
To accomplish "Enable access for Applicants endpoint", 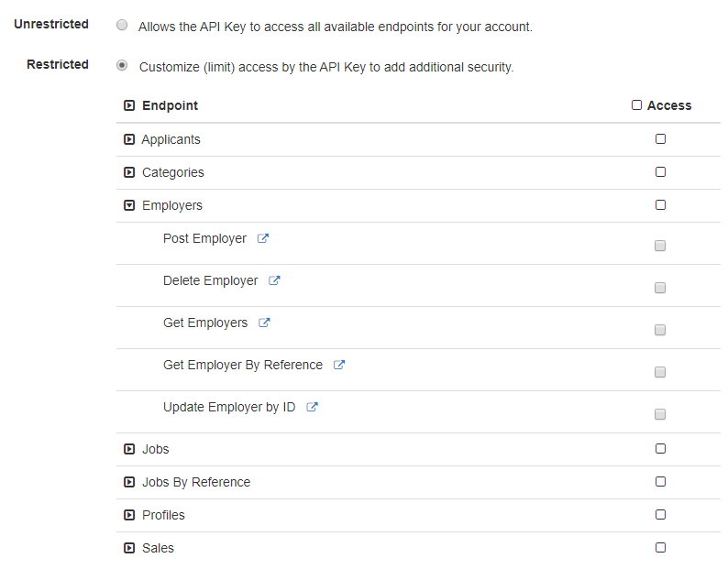I will pyautogui.click(x=660, y=139).
